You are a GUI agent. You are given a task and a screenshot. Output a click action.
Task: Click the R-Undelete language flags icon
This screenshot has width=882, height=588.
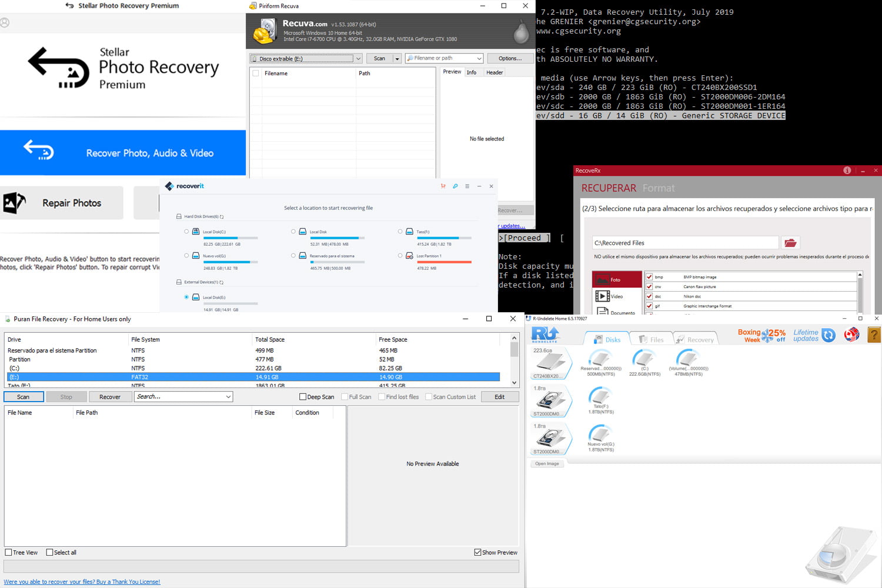point(851,335)
